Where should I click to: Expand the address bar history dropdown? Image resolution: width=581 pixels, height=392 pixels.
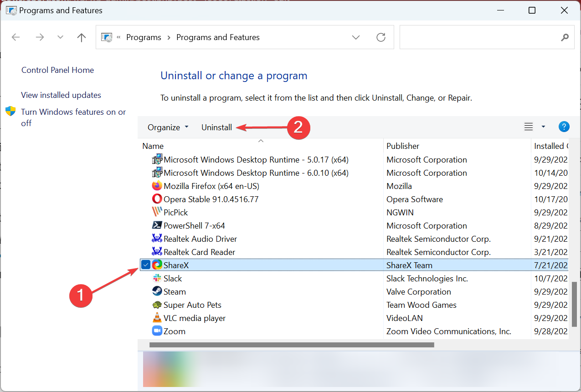pos(356,37)
